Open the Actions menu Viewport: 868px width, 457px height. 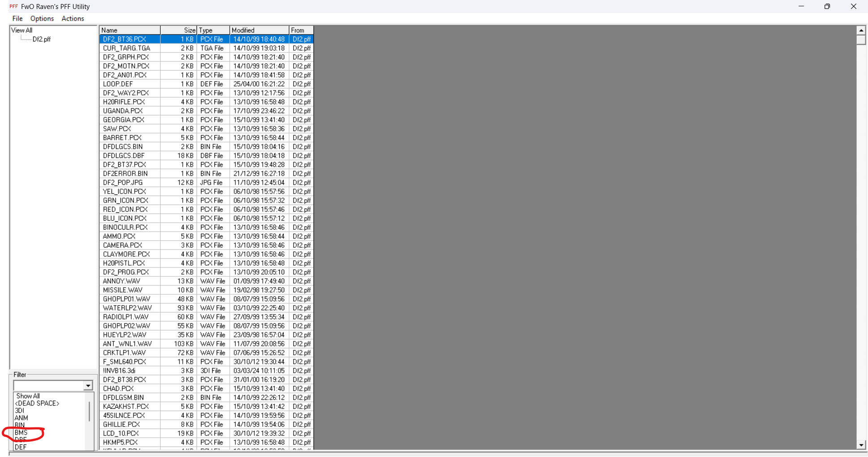(x=73, y=18)
